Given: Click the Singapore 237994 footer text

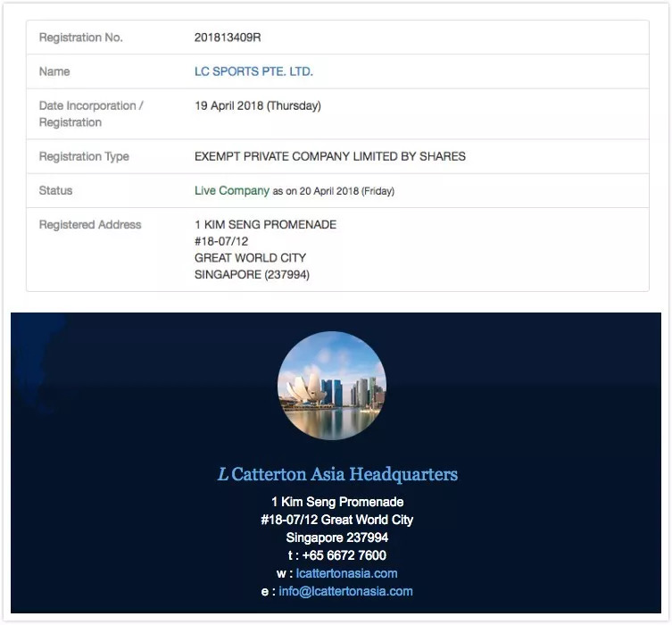Looking at the screenshot, I should (x=337, y=537).
